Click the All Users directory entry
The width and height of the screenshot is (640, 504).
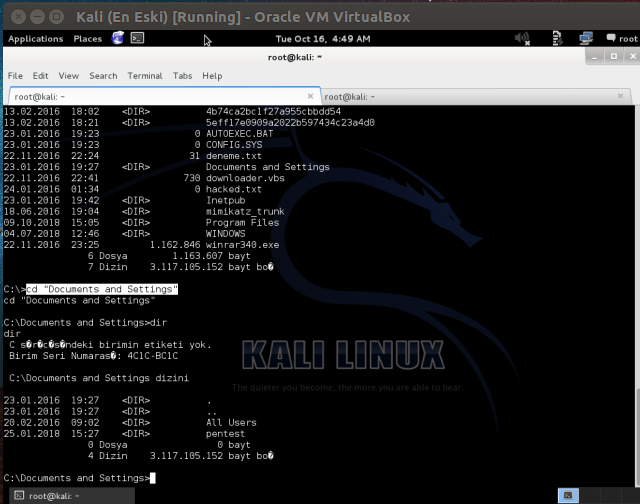click(231, 423)
